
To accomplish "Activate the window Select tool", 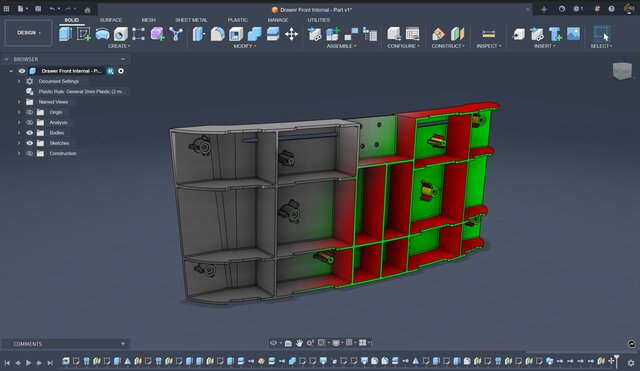I will pos(602,33).
